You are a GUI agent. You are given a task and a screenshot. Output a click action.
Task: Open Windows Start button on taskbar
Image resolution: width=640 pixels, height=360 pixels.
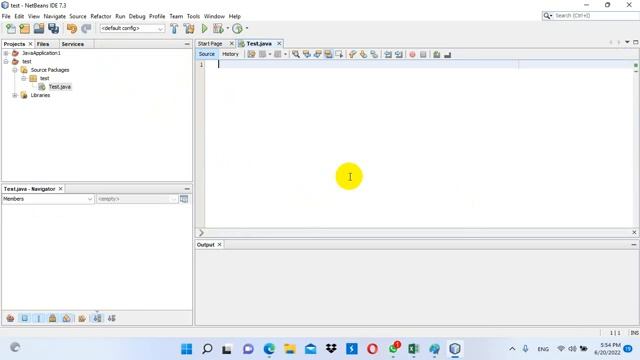[187, 349]
